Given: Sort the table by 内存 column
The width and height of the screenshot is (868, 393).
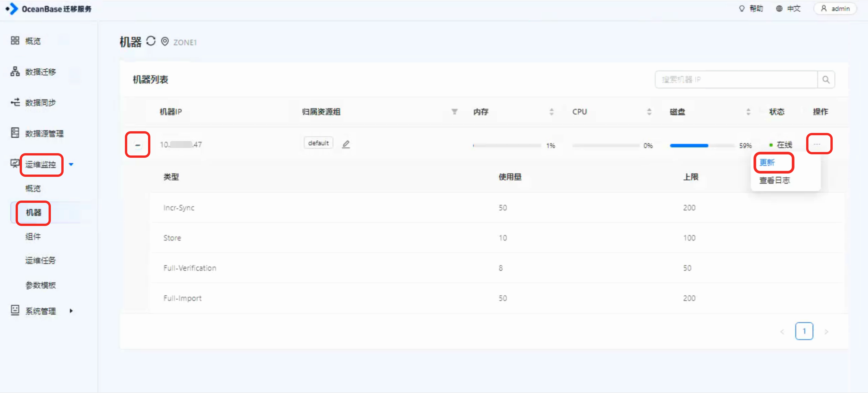Looking at the screenshot, I should click(551, 112).
